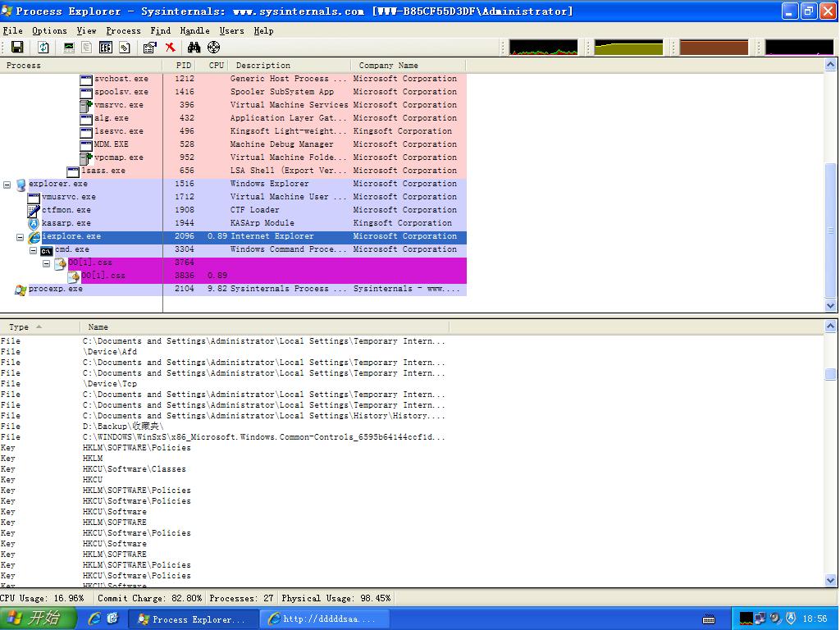Click the Kill Process red X icon

coord(170,48)
